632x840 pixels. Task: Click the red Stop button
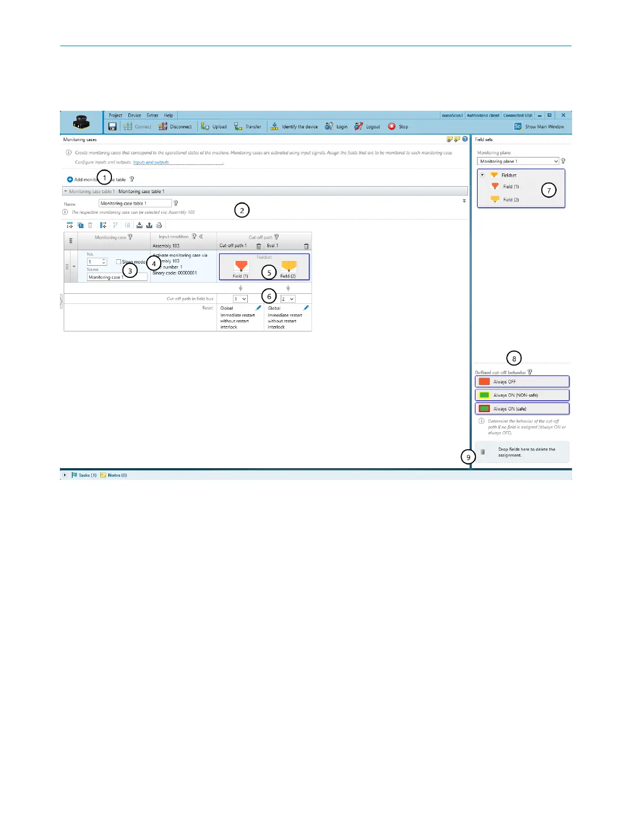398,127
